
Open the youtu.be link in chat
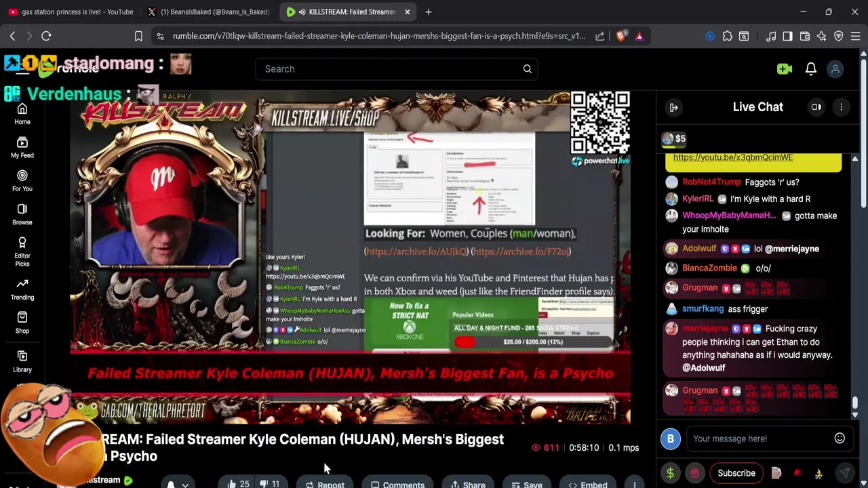pos(732,157)
